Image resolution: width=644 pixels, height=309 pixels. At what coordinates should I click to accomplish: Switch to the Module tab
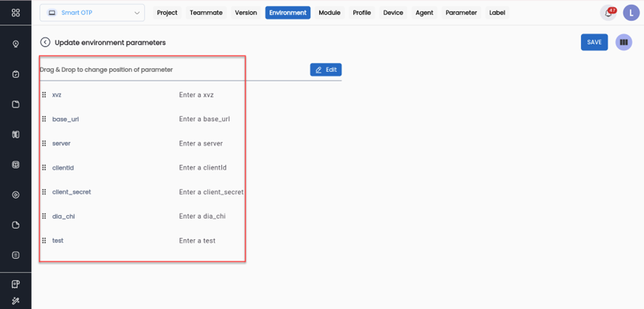coord(330,13)
